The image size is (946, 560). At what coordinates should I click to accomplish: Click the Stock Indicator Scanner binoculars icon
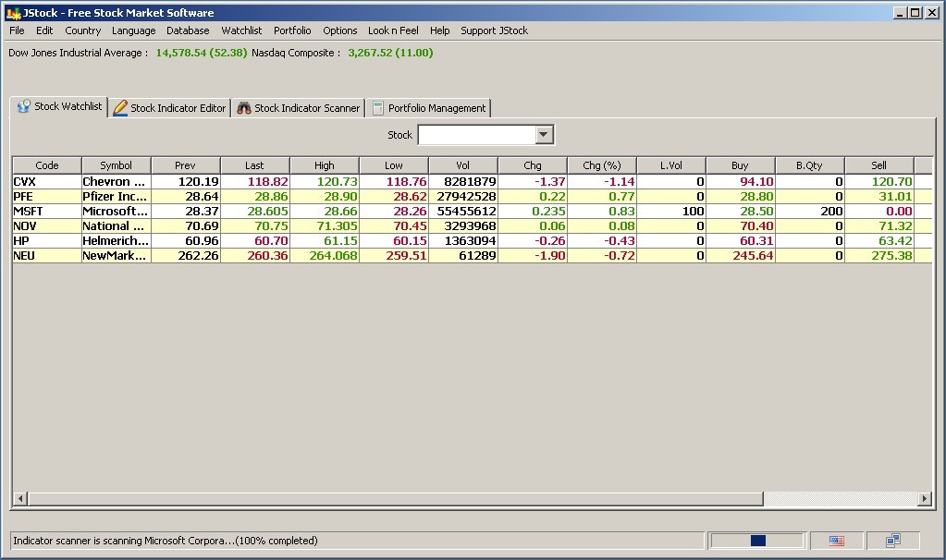click(x=244, y=108)
